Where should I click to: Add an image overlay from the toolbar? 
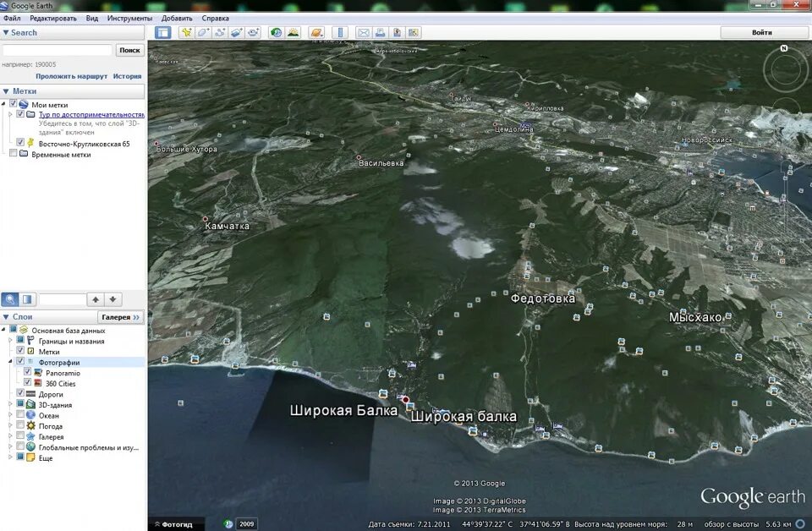(x=236, y=33)
